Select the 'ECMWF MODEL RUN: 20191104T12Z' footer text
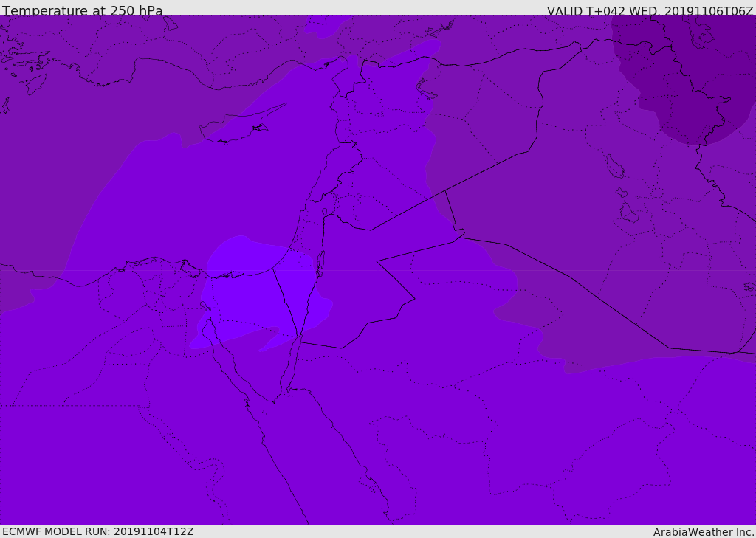 (98, 531)
